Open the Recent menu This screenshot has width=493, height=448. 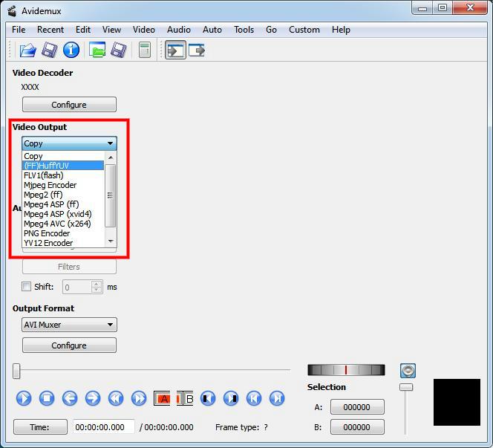point(50,30)
